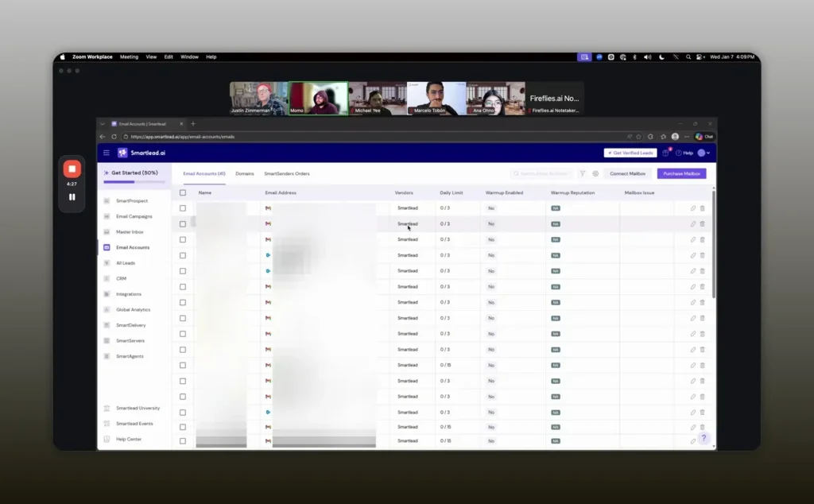814x504 pixels.
Task: Click the Purchase Mailbox button
Action: pos(681,173)
